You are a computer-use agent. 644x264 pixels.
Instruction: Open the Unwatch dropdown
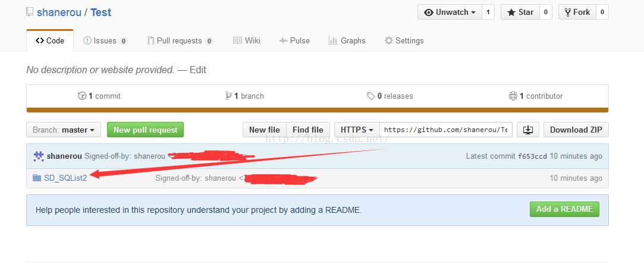click(x=450, y=12)
